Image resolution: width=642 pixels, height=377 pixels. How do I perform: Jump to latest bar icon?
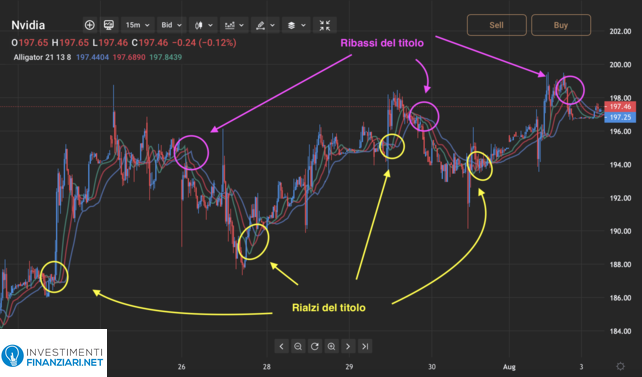[365, 346]
